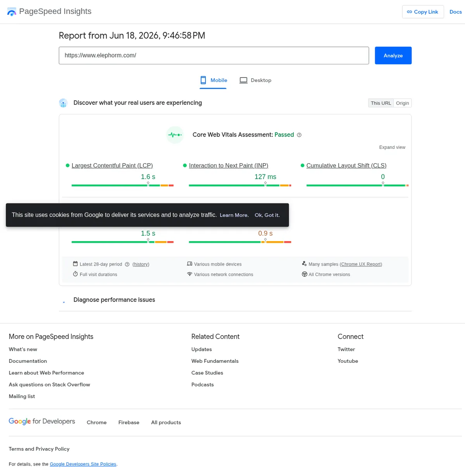This screenshot has width=465, height=476.
Task: Open the Chrome UX Report link
Action: click(x=361, y=264)
